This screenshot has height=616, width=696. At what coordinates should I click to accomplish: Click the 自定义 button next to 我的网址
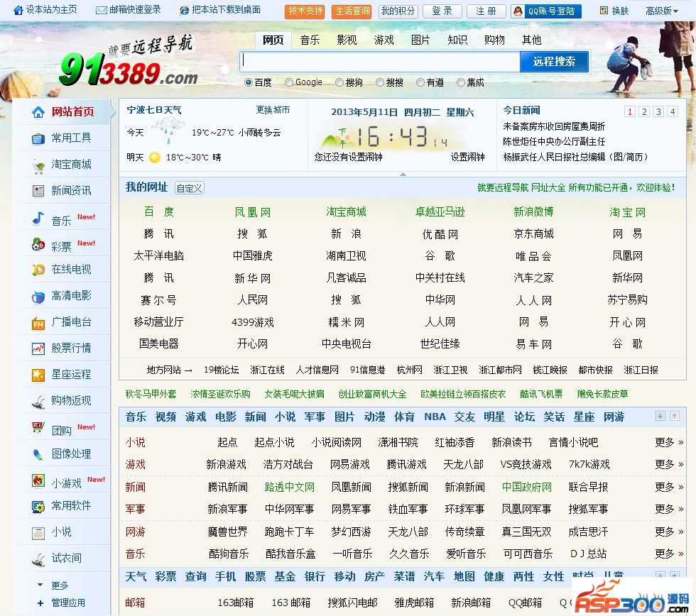click(190, 189)
